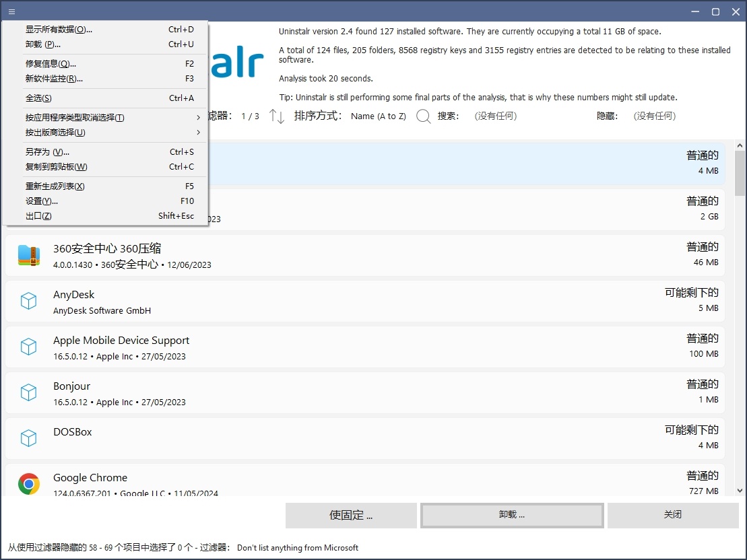Viewport: 747px width, 560px height.
Task: Click the scrollbar up arrow
Action: point(740,145)
